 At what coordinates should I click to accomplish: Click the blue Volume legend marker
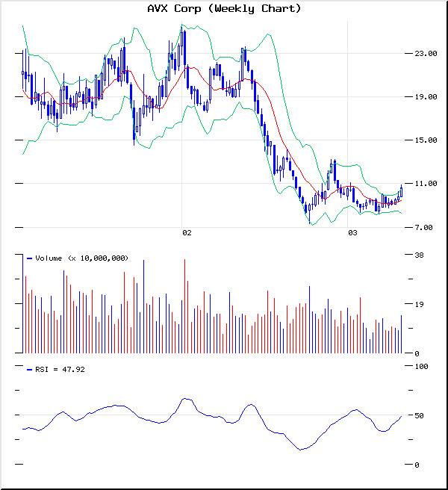pyautogui.click(x=29, y=258)
